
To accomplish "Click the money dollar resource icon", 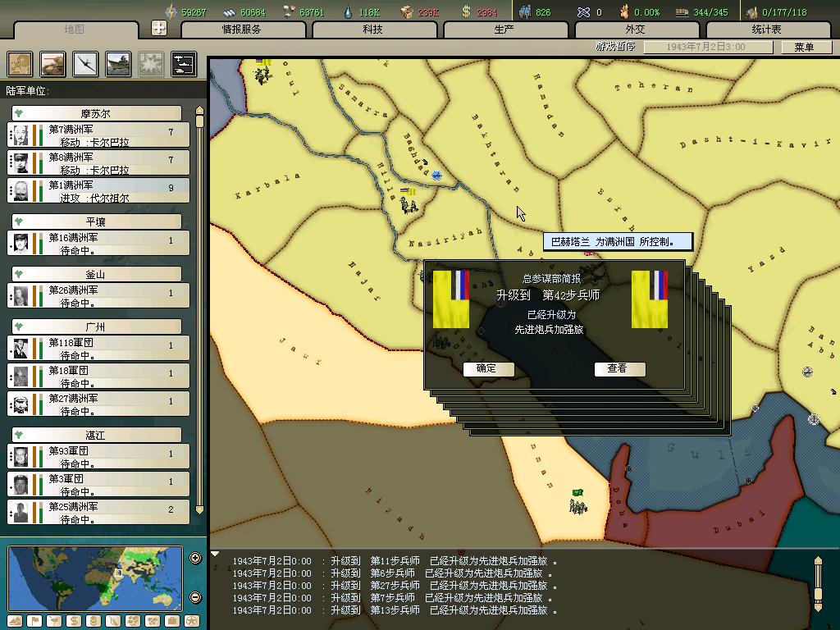I will [466, 11].
